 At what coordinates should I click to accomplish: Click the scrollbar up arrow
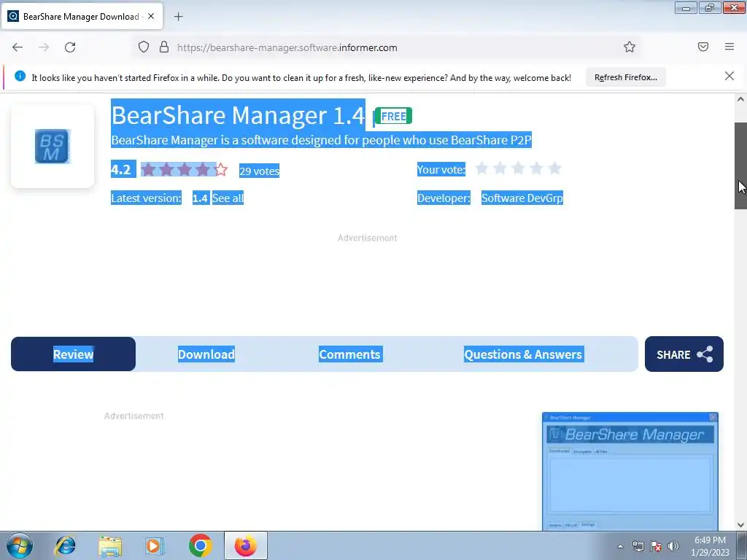tap(740, 99)
